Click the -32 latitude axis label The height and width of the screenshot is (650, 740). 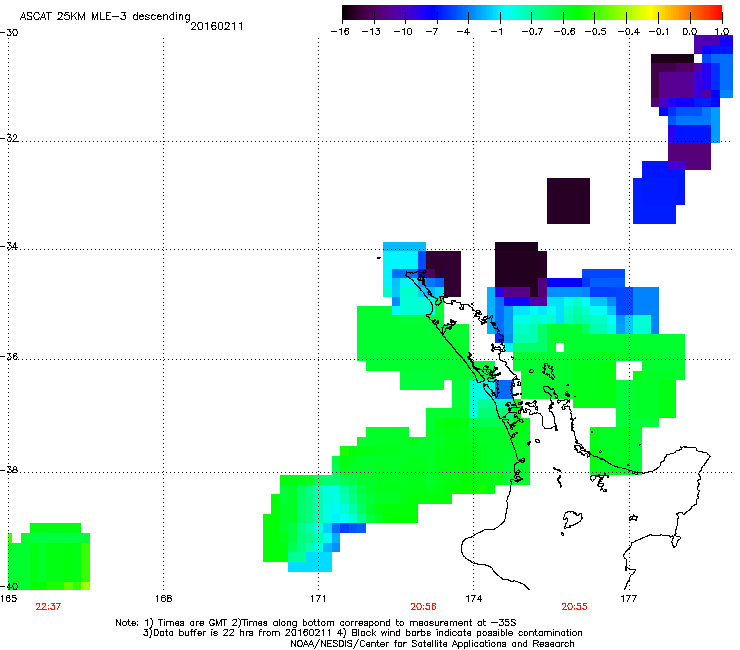9,138
